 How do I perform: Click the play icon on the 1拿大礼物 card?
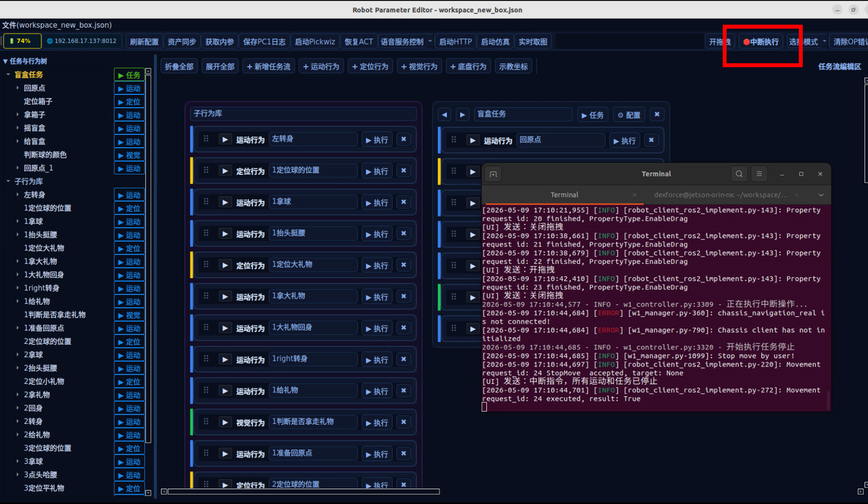[x=225, y=296]
